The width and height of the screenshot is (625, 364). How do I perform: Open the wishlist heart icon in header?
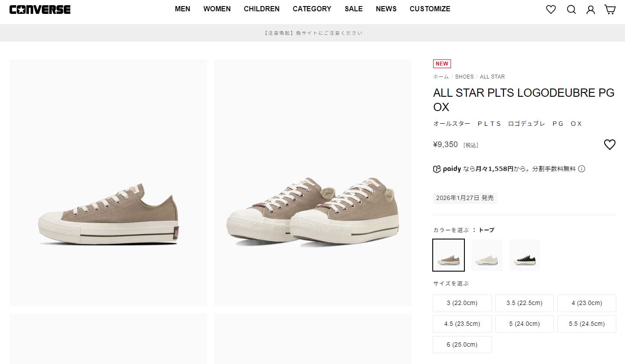[551, 10]
